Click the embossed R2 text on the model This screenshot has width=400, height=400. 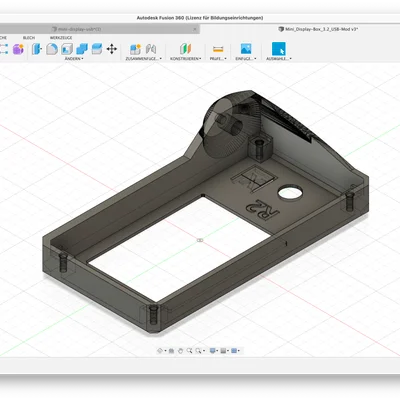262,210
